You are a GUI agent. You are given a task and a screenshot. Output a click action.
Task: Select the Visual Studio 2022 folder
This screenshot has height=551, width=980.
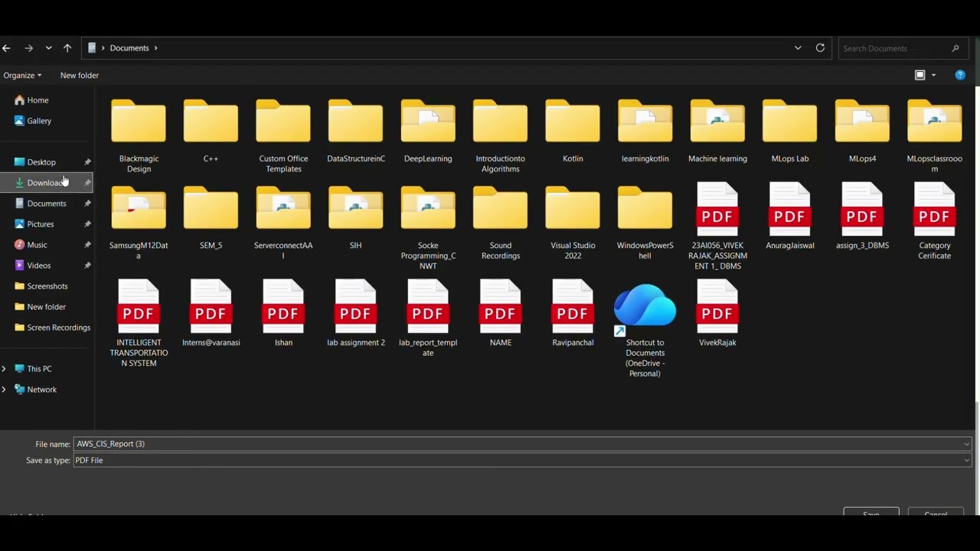573,223
